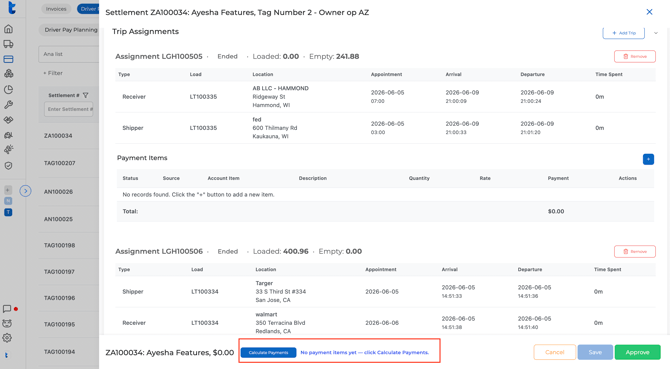Click the Settlement # column header
670x369 pixels.
pyautogui.click(x=64, y=95)
